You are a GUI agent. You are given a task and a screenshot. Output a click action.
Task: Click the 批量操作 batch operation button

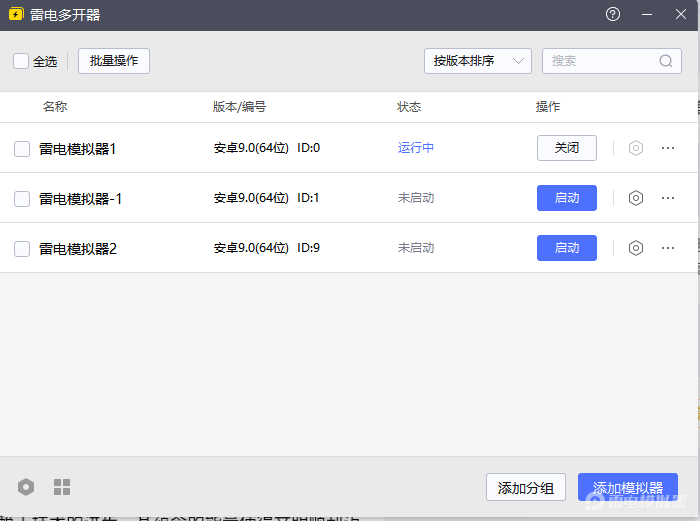113,61
